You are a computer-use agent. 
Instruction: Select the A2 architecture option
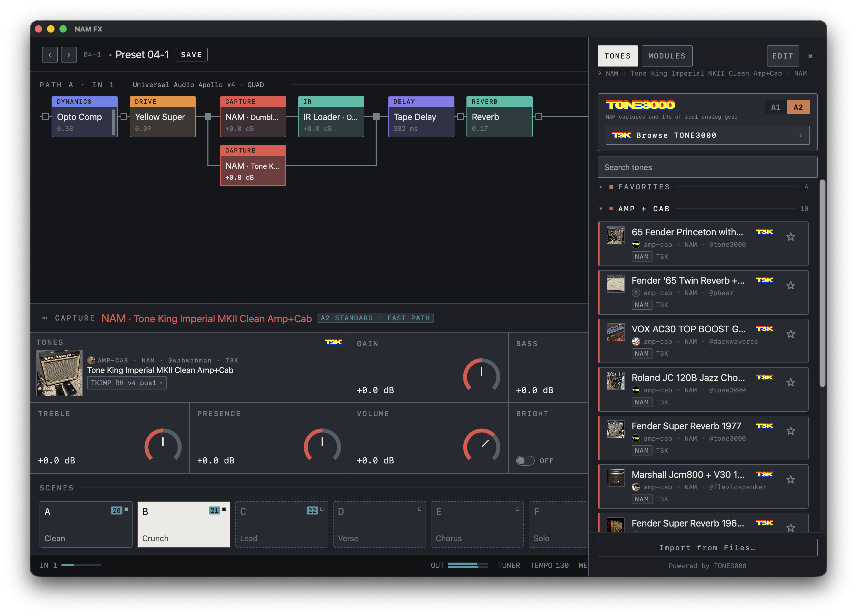798,107
